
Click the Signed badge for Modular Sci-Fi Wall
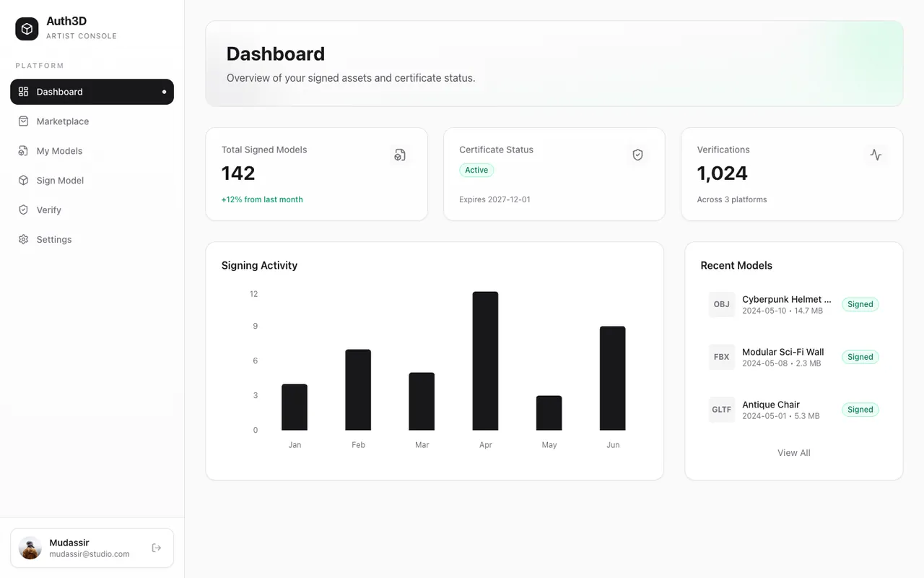(860, 357)
